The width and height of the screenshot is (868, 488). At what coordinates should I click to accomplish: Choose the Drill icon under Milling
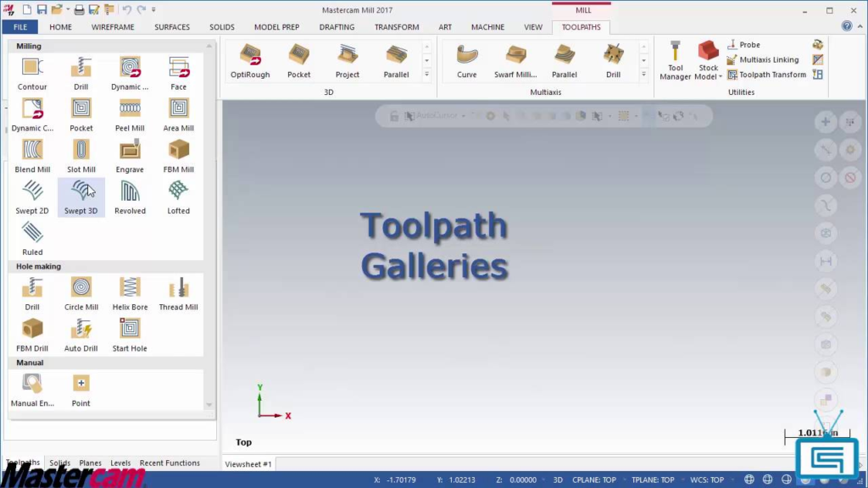tap(81, 75)
